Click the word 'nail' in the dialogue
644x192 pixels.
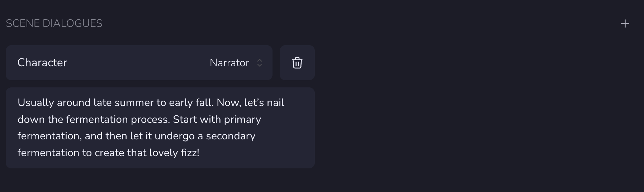point(275,103)
